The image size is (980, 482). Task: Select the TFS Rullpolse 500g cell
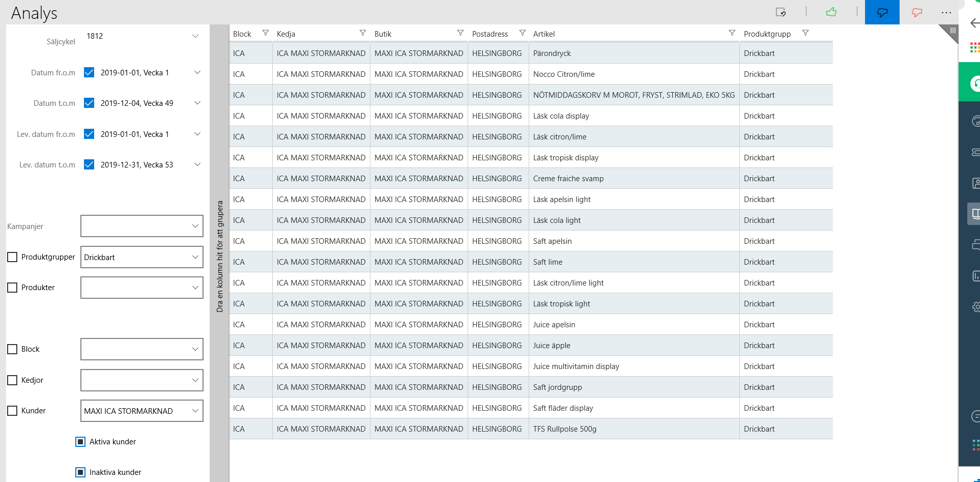pyautogui.click(x=634, y=429)
